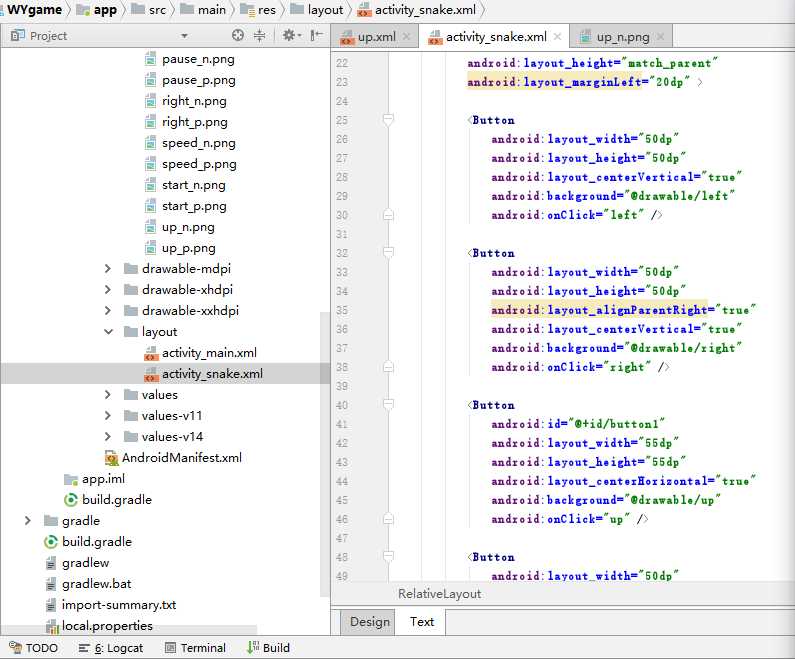The image size is (795, 659).
Task: Open the Terminal tool window
Action: point(196,648)
